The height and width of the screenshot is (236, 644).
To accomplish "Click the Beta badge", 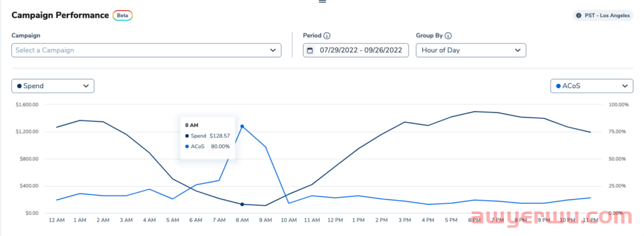I will pos(123,16).
